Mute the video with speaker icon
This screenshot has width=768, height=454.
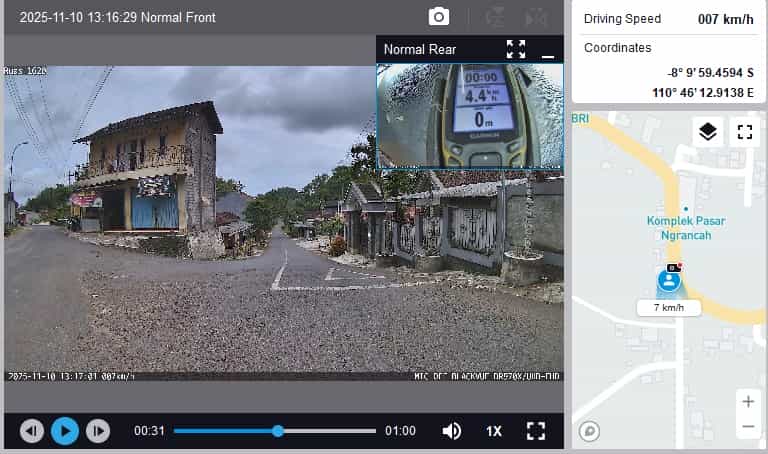coord(452,431)
